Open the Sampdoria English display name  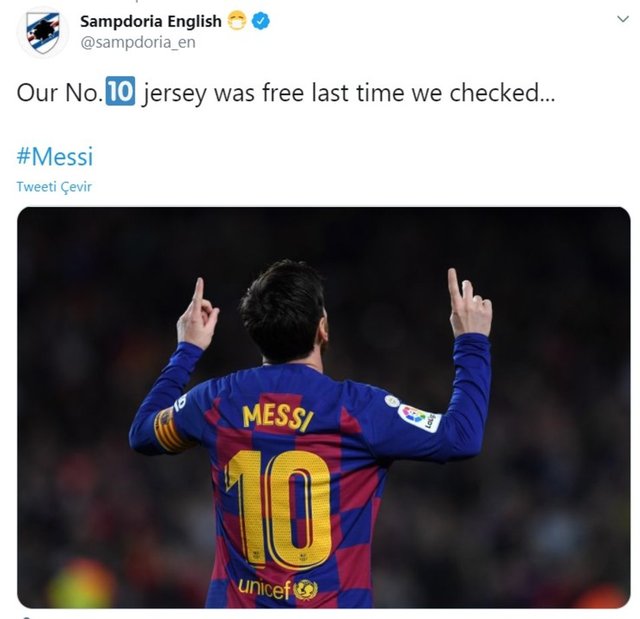point(151,21)
